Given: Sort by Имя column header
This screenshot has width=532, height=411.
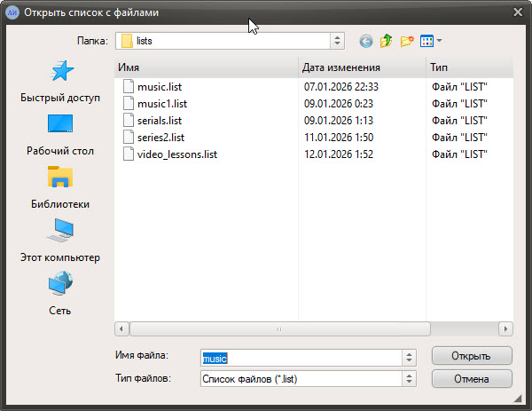Looking at the screenshot, I should click(207, 67).
